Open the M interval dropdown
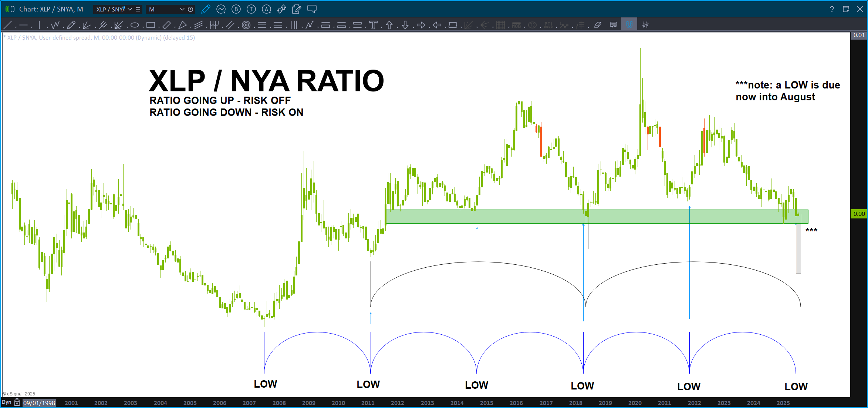This screenshot has height=408, width=868. [x=182, y=9]
